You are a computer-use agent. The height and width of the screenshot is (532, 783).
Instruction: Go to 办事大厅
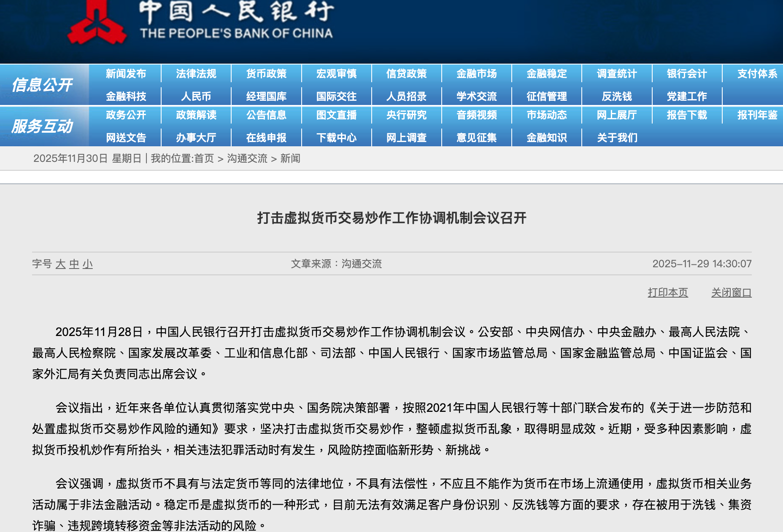[x=196, y=137]
